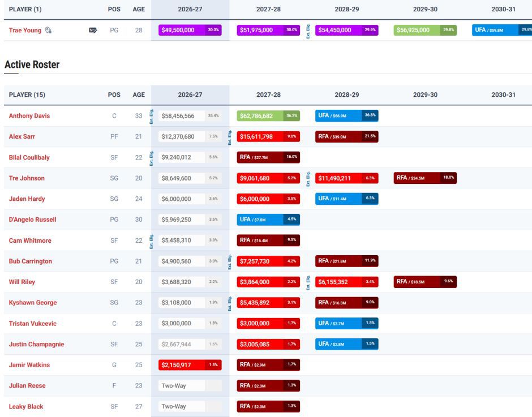Click Kyshawn George's $5,435,892 salary cell
The height and width of the screenshot is (417, 532).
coord(268,303)
